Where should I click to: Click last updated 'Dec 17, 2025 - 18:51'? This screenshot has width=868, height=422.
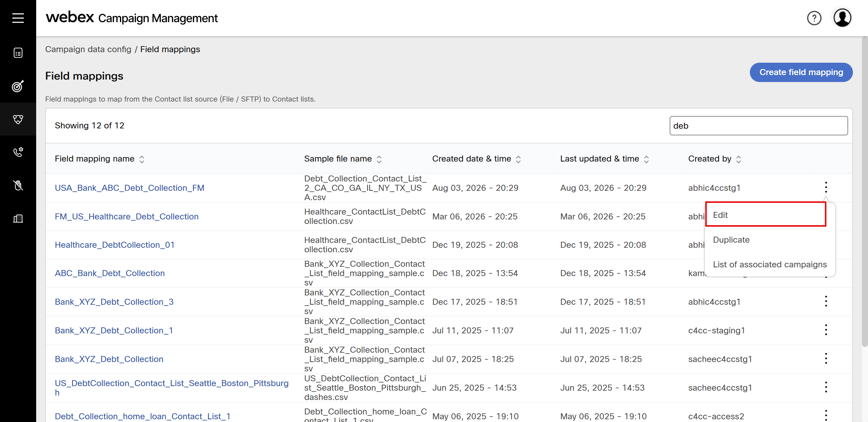(603, 302)
